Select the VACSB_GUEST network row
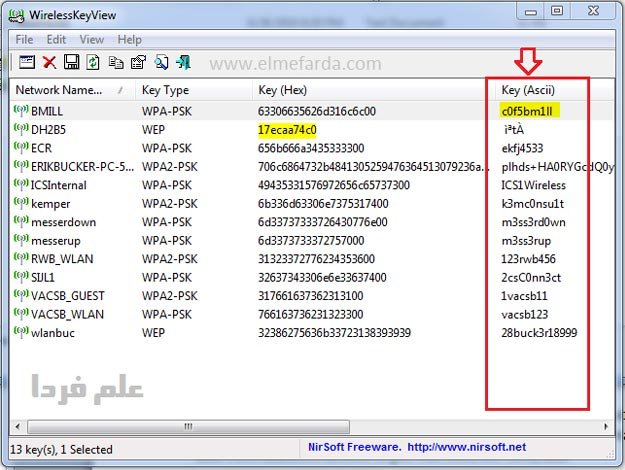Image resolution: width=625 pixels, height=470 pixels. pos(311,296)
